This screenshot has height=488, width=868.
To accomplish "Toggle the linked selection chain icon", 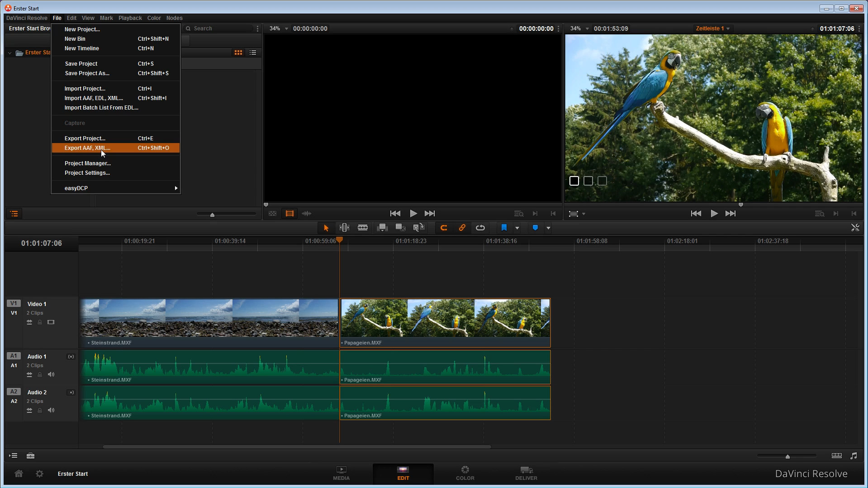I will [x=462, y=228].
